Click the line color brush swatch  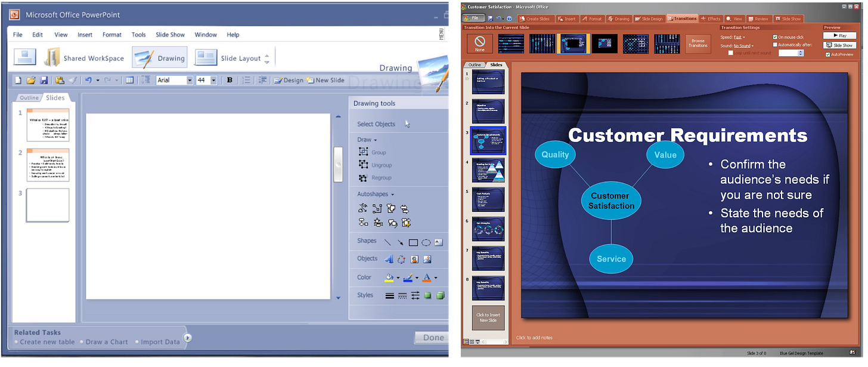coord(408,277)
